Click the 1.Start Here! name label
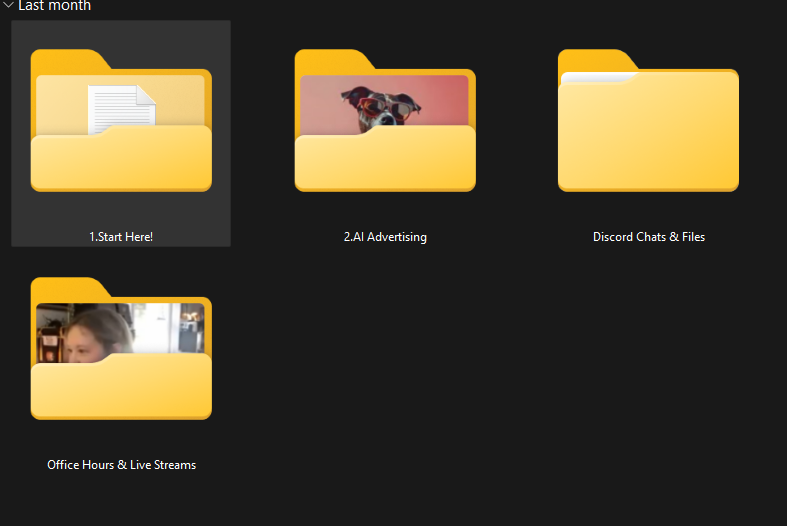787x526 pixels. [x=121, y=237]
